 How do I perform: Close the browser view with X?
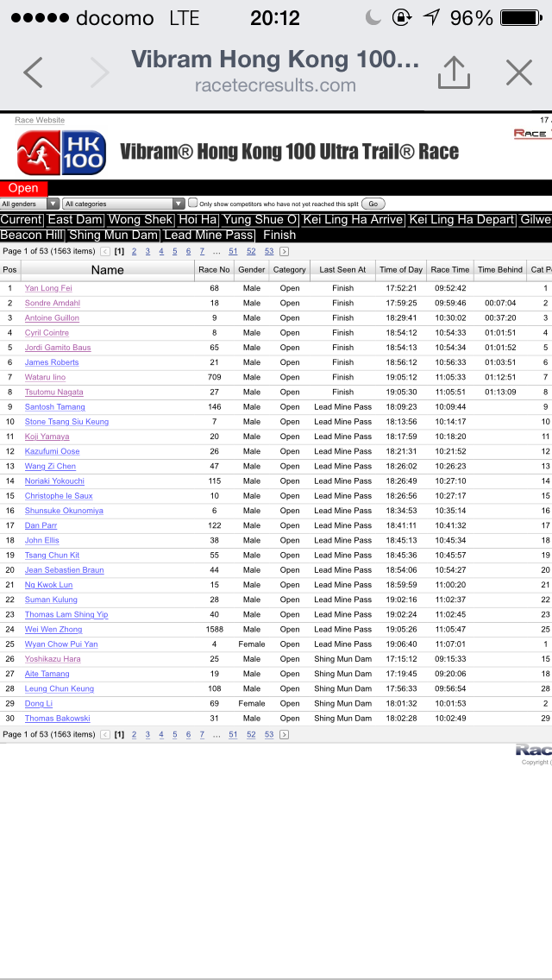click(x=518, y=72)
